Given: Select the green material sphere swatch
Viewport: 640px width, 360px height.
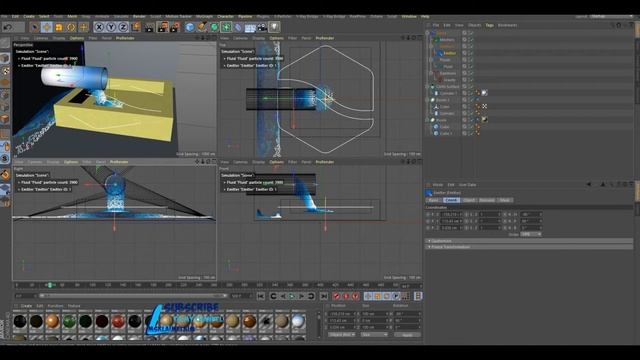Looking at the screenshot, I should point(69,322).
